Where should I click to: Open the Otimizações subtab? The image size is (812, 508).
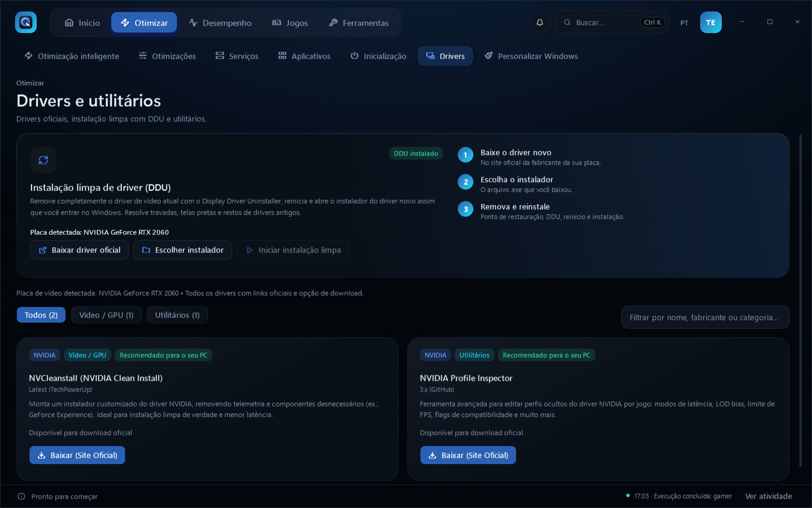coord(167,56)
